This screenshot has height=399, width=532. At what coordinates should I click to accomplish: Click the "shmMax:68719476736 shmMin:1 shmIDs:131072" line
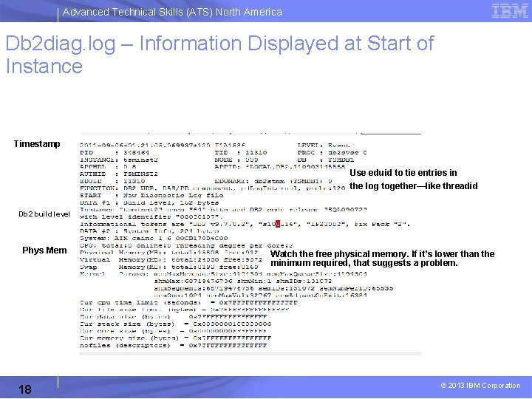pos(243,281)
